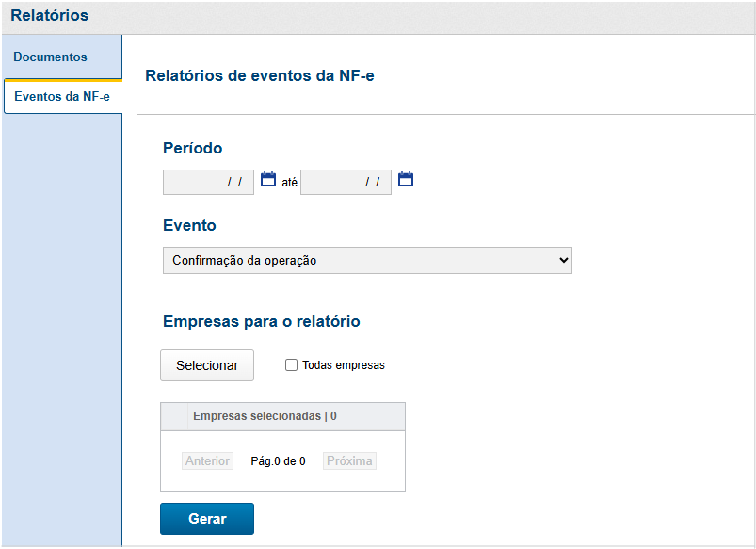Click the Empresas para o relatório heading
This screenshot has width=756, height=549.
pyautogui.click(x=262, y=322)
